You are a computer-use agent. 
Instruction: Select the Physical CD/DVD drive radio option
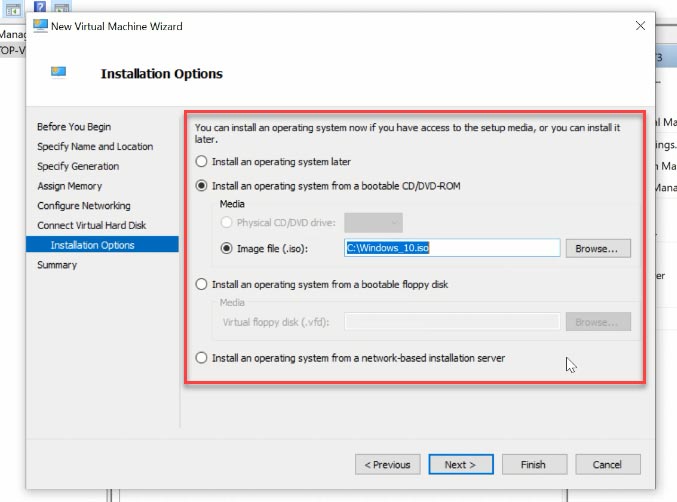coord(227,223)
